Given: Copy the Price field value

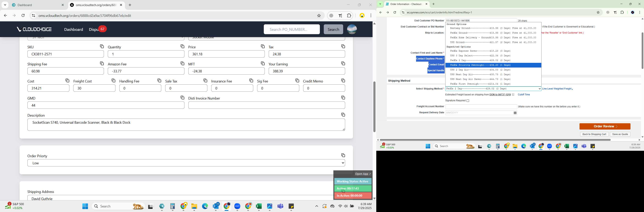Looking at the screenshot, I should [x=263, y=47].
